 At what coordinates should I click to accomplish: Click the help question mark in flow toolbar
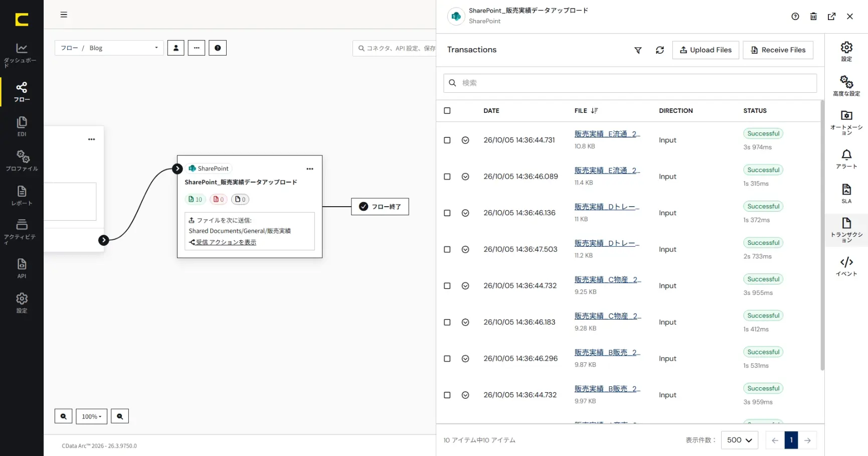tap(218, 48)
